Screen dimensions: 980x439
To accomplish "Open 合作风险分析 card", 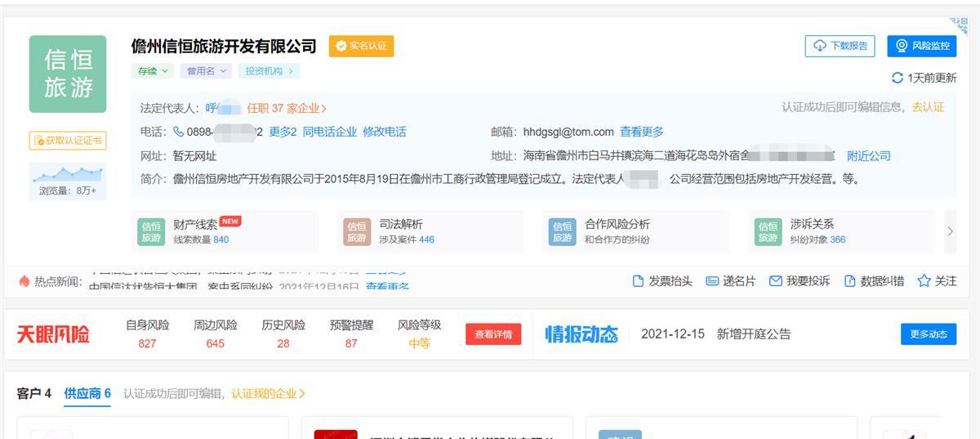I will point(635,231).
